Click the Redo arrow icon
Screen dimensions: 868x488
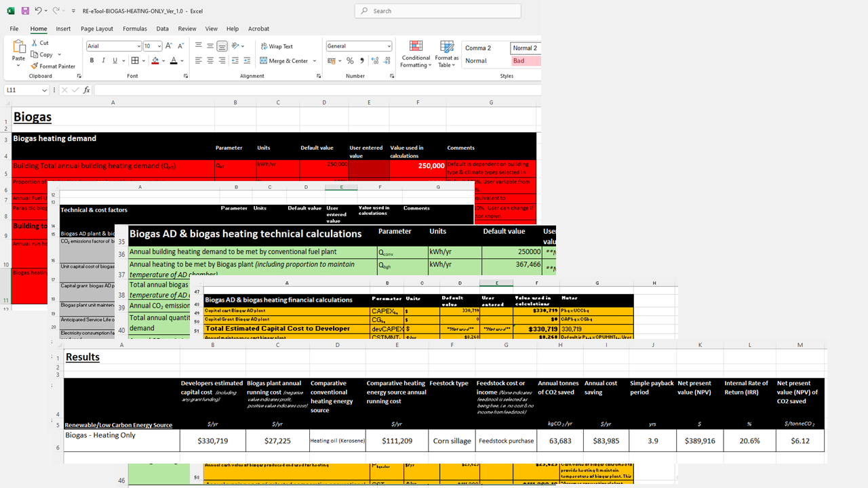click(56, 11)
